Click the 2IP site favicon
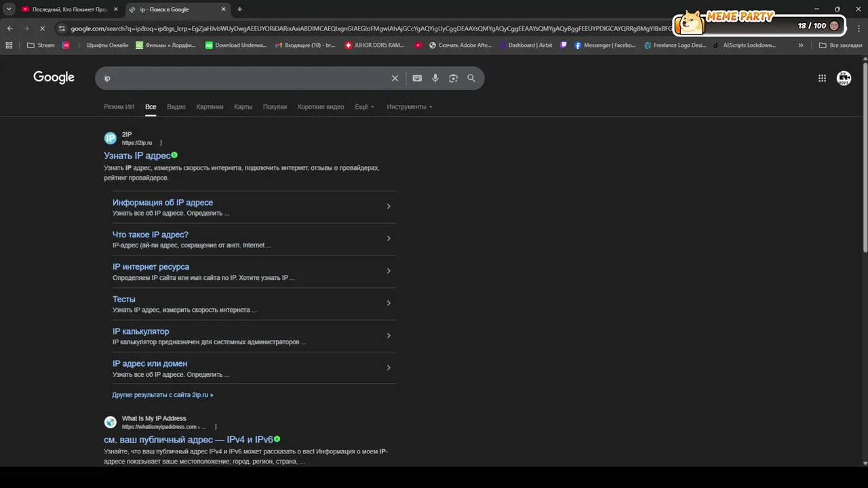 [110, 138]
